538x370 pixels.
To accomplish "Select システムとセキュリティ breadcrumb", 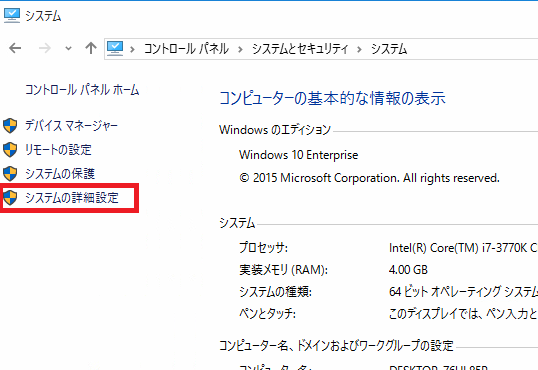I will [300, 49].
